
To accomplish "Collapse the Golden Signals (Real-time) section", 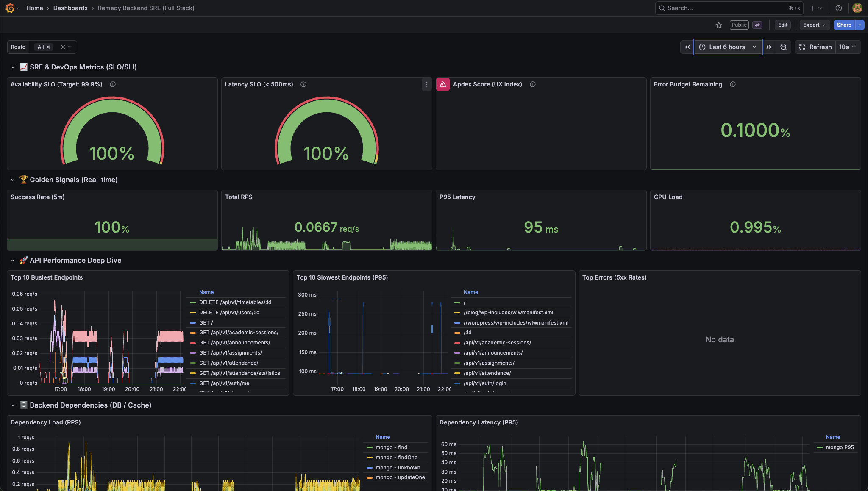I will [x=12, y=180].
